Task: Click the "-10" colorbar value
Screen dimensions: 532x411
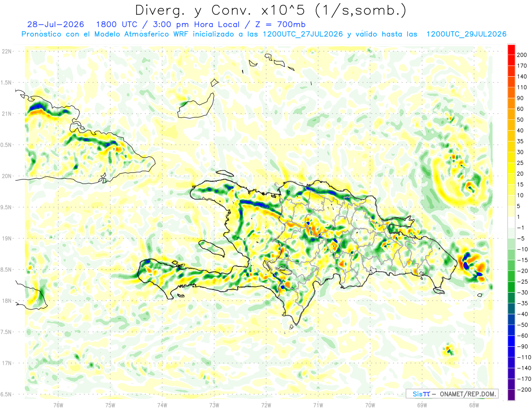Action: (x=522, y=249)
